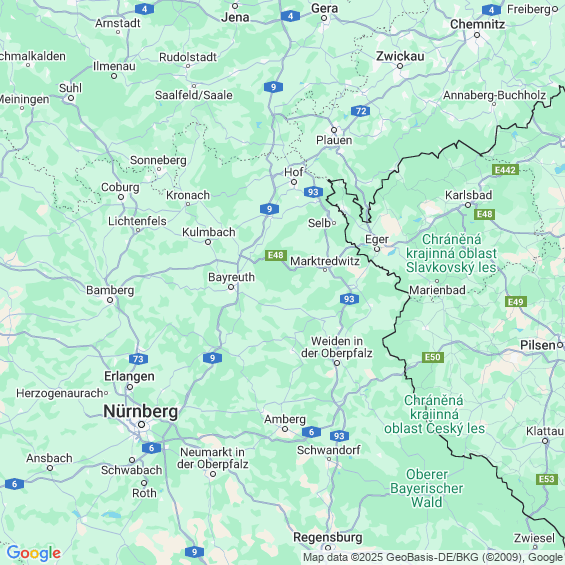This screenshot has width=565, height=565.
Task: Click the E49 road shield
Action: [516, 302]
